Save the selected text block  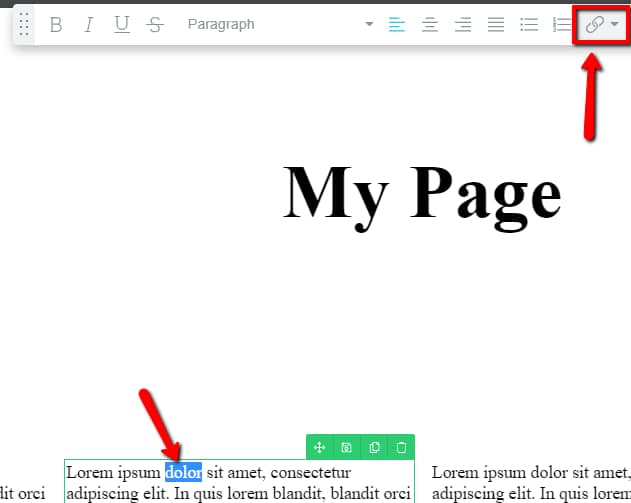click(346, 448)
